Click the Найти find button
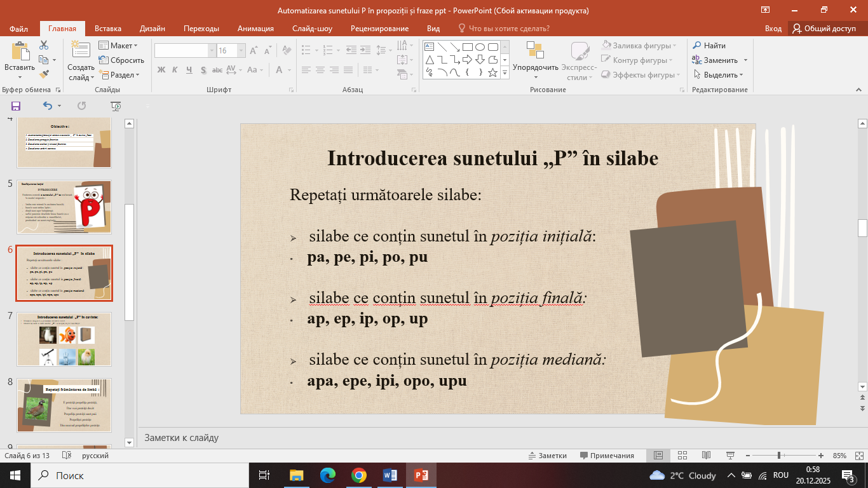Image resolution: width=868 pixels, height=488 pixels. (x=709, y=46)
